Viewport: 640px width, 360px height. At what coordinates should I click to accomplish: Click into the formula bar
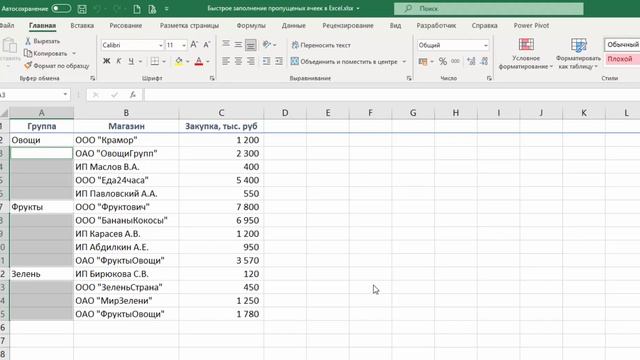391,95
